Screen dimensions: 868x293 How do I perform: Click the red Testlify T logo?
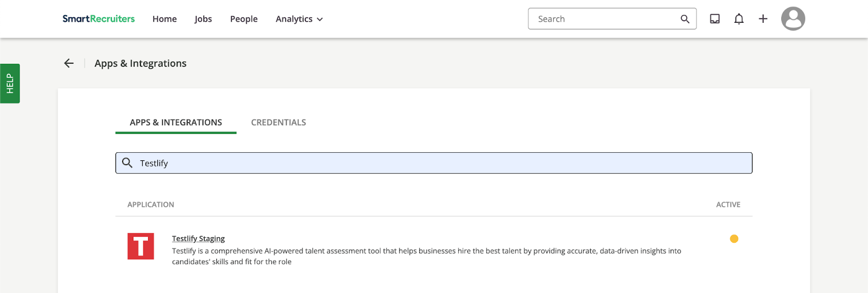tap(141, 246)
